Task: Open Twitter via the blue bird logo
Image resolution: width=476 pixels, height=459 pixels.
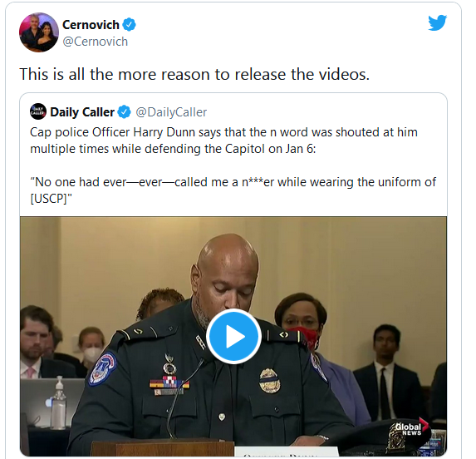Action: pos(437,22)
